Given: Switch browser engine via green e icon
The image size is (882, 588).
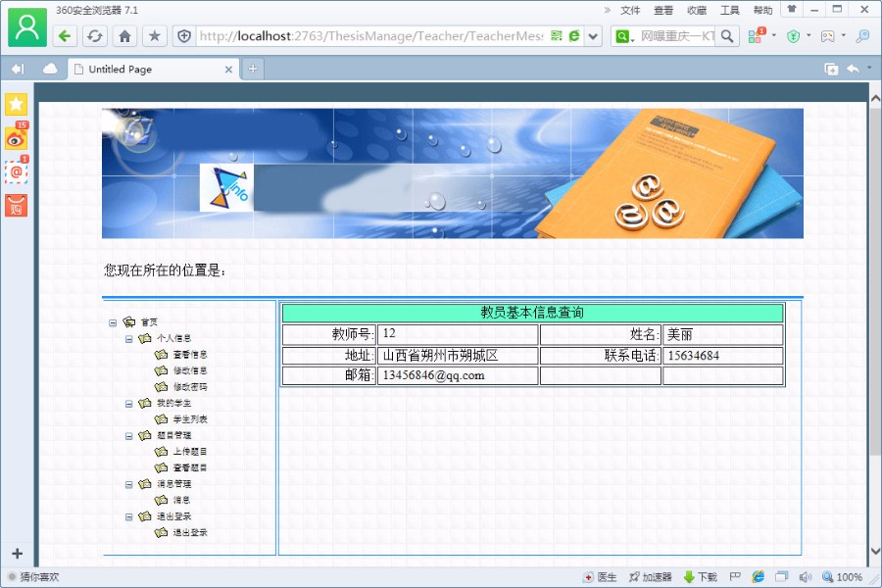Looking at the screenshot, I should tap(573, 36).
